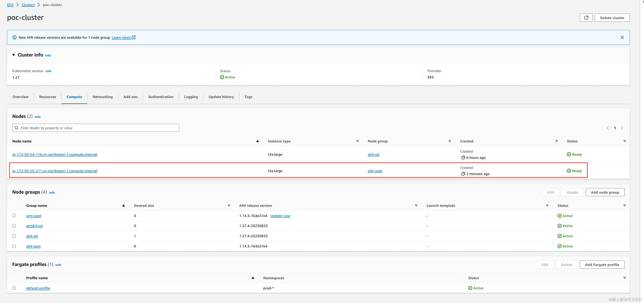Open x64-od node group from Nodes table
The image size is (644, 303).
pyautogui.click(x=373, y=154)
